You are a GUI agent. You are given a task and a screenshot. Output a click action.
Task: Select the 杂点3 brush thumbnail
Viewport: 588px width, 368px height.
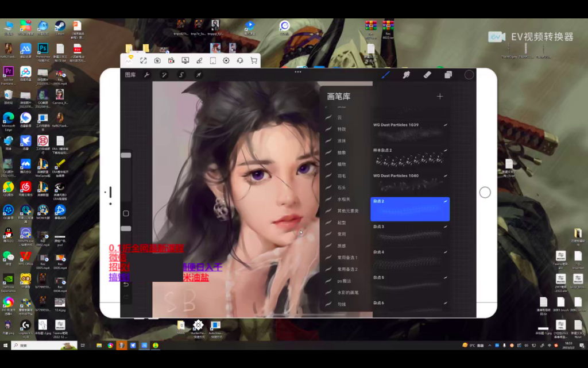click(x=410, y=235)
